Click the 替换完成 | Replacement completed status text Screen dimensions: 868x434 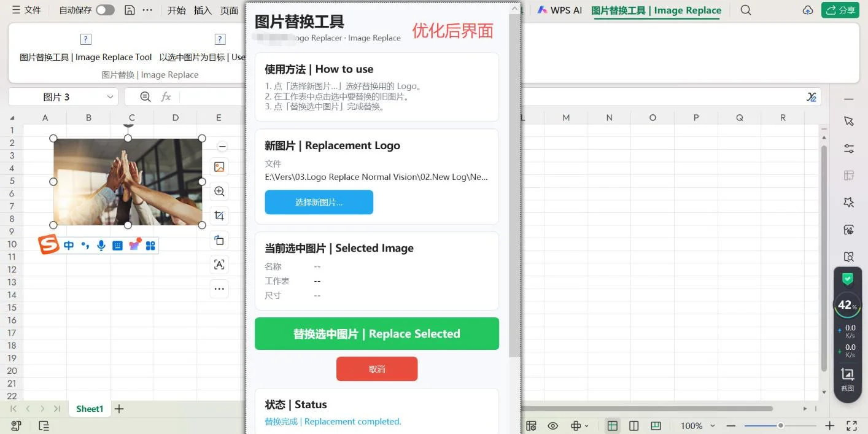tap(333, 422)
